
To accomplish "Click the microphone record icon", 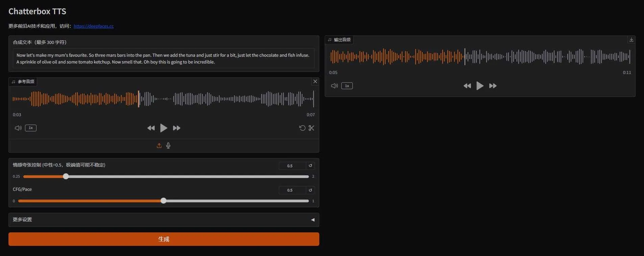I will [168, 146].
